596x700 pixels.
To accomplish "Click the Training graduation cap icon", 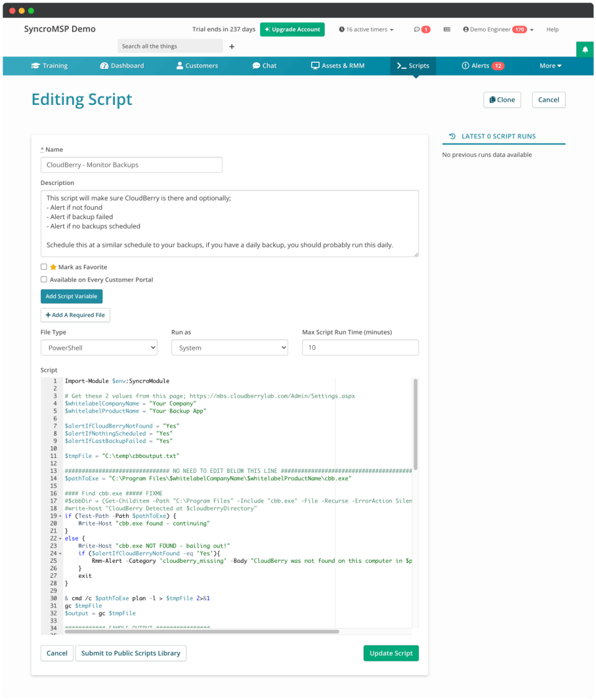I will pyautogui.click(x=35, y=66).
